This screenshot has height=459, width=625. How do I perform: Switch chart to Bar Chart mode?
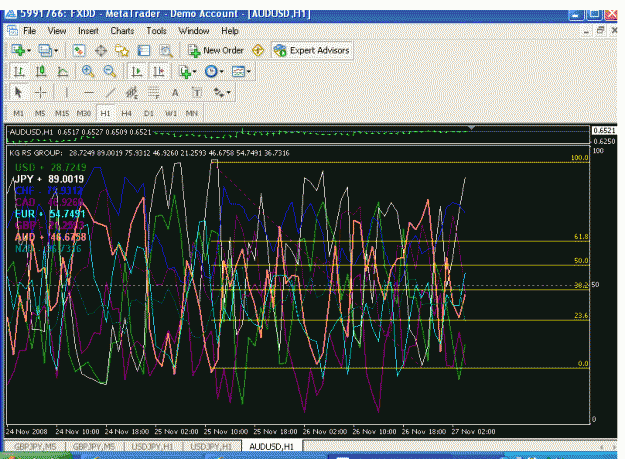click(19, 72)
